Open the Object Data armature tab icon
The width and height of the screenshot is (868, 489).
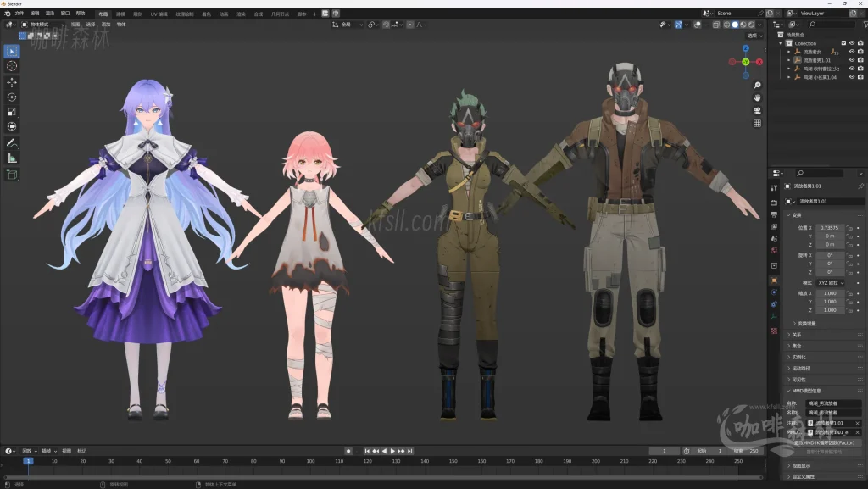click(774, 316)
